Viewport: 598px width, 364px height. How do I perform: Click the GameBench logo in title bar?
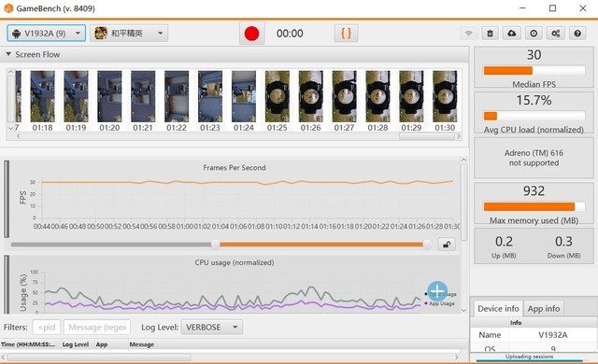pos(8,8)
